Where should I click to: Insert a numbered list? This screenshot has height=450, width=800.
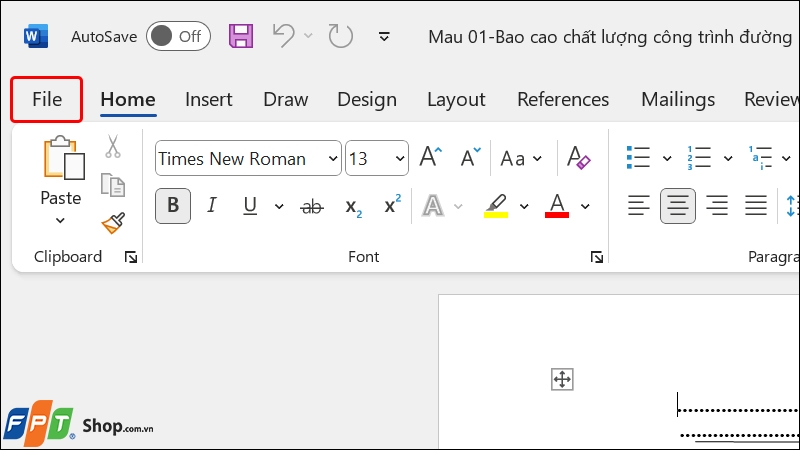pyautogui.click(x=699, y=158)
